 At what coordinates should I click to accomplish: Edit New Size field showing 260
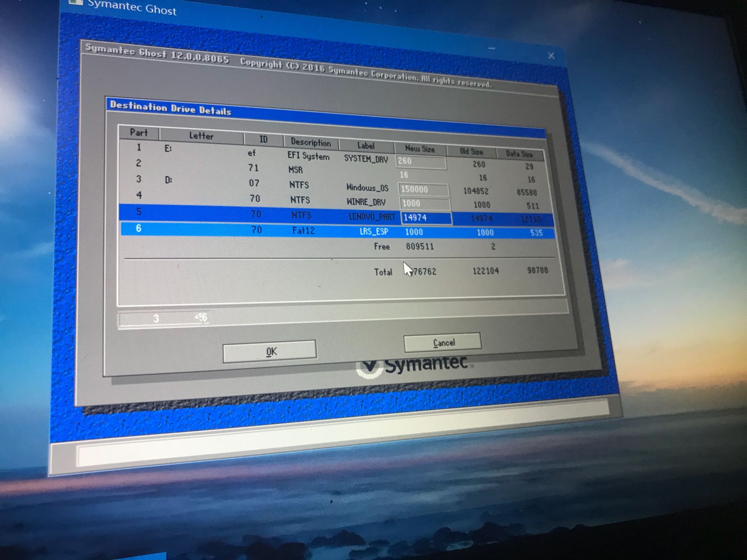(421, 162)
